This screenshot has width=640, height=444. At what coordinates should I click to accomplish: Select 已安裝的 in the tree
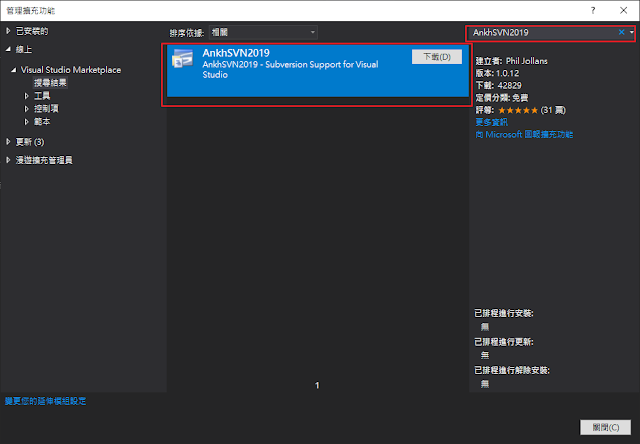pyautogui.click(x=32, y=31)
